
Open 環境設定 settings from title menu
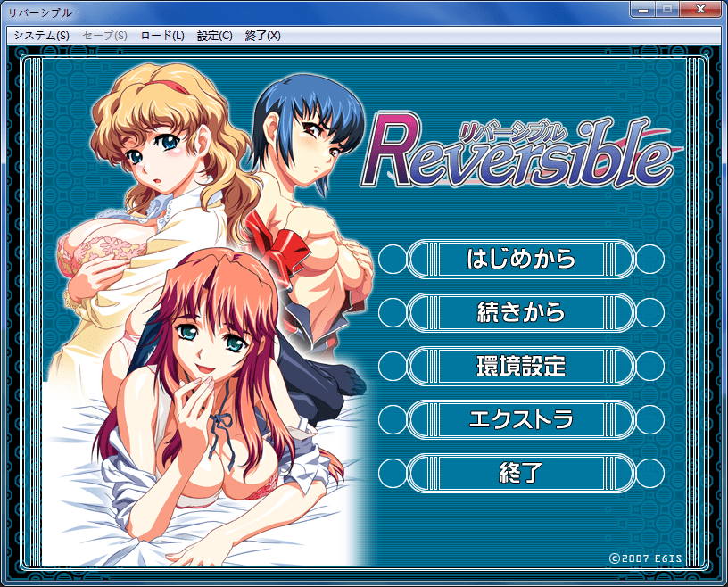click(521, 366)
